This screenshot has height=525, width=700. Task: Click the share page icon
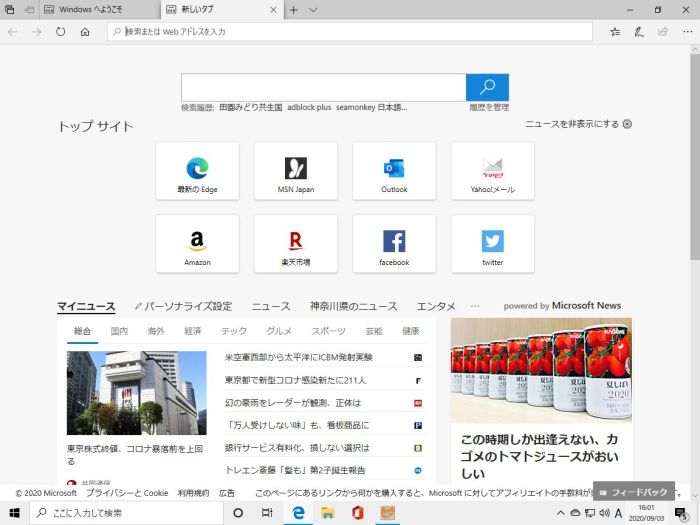[x=661, y=32]
